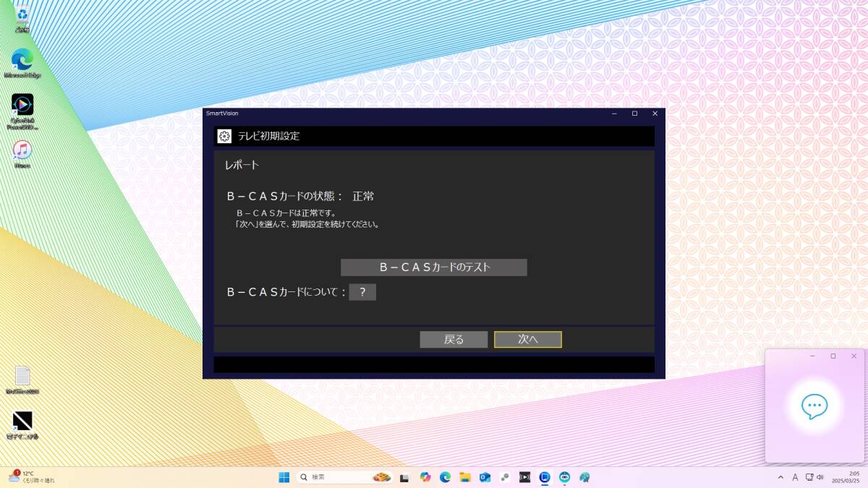Click the taskbar search box
868x488 pixels.
346,477
